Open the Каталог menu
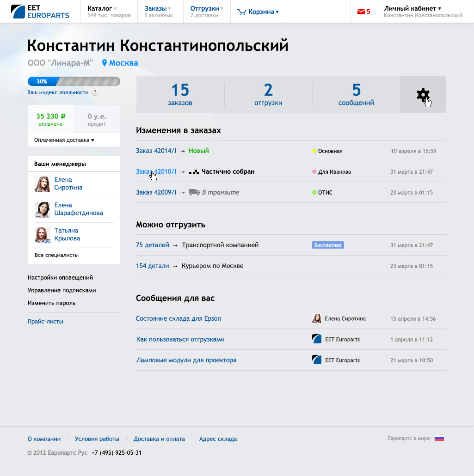This screenshot has width=474, height=476. click(102, 8)
